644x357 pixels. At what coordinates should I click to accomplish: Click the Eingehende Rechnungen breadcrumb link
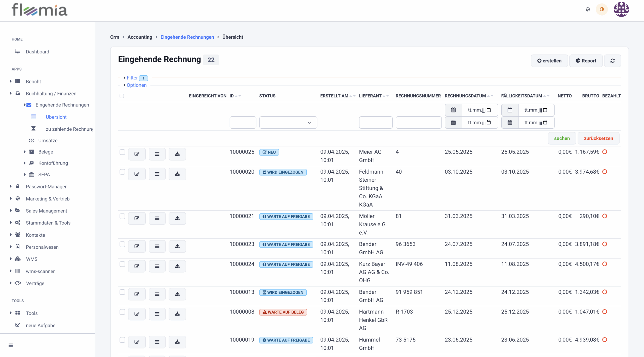[187, 37]
